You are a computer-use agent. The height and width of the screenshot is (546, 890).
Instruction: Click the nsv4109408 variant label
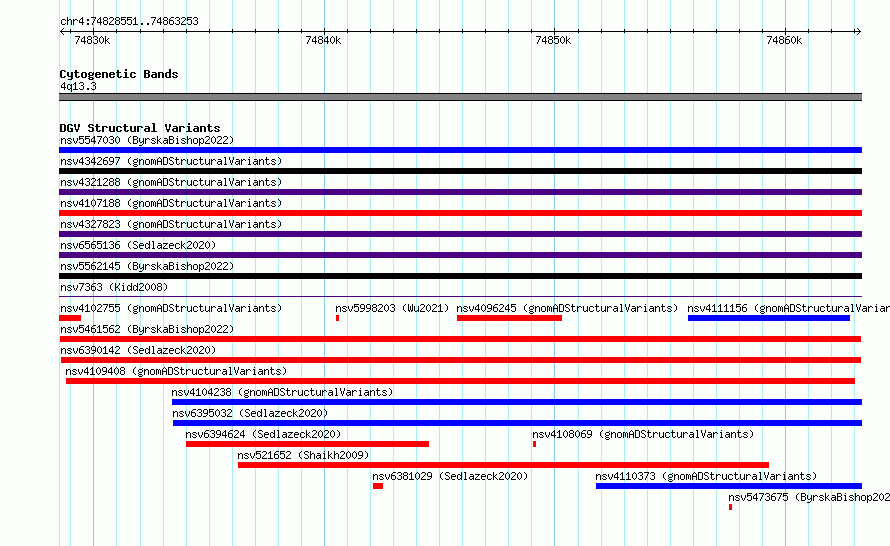pyautogui.click(x=176, y=371)
